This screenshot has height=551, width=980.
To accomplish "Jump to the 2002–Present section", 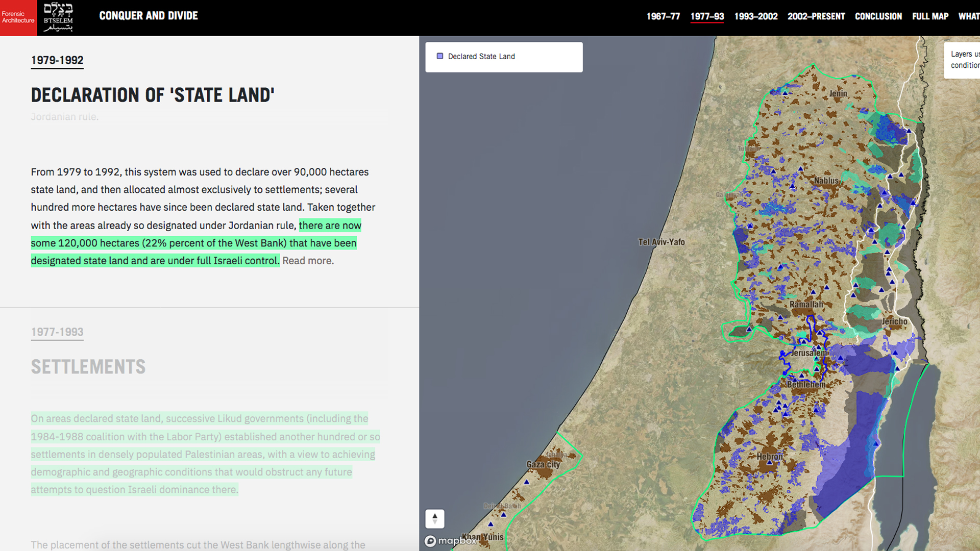I will (816, 16).
